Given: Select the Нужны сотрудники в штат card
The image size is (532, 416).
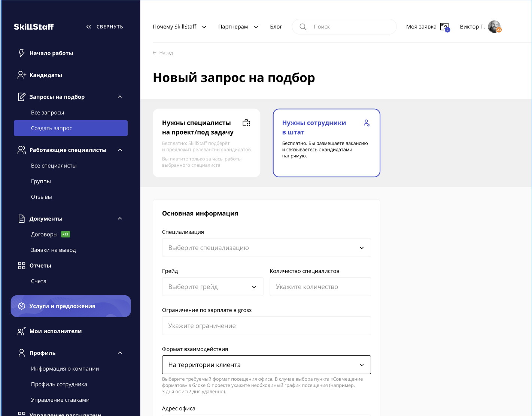Looking at the screenshot, I should click(x=326, y=143).
